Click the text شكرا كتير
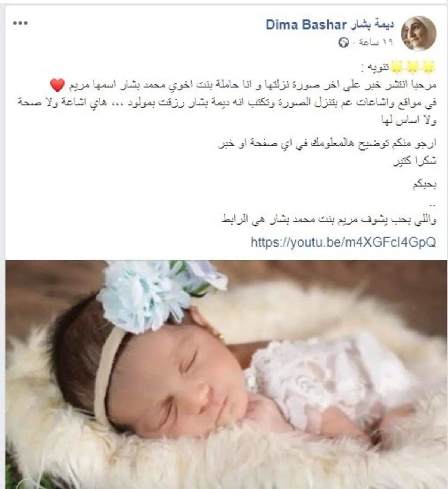448x489 pixels. click(x=415, y=162)
